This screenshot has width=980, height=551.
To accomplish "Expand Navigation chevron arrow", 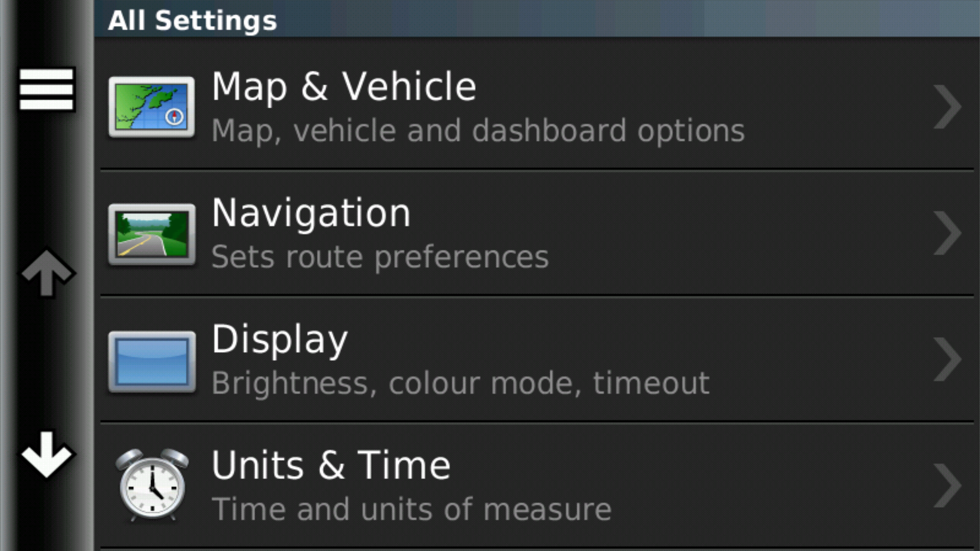I will [x=947, y=233].
